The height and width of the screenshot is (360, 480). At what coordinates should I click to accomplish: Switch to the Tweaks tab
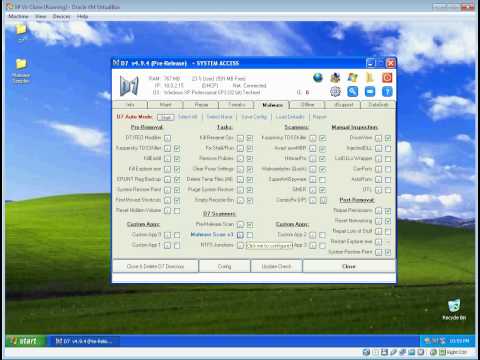[236, 105]
